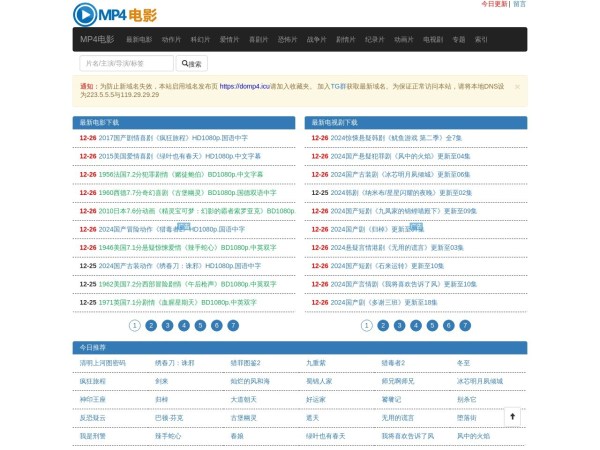This screenshot has height=450, width=600.
Task: Go to page 7 of movie downloads
Action: click(233, 325)
